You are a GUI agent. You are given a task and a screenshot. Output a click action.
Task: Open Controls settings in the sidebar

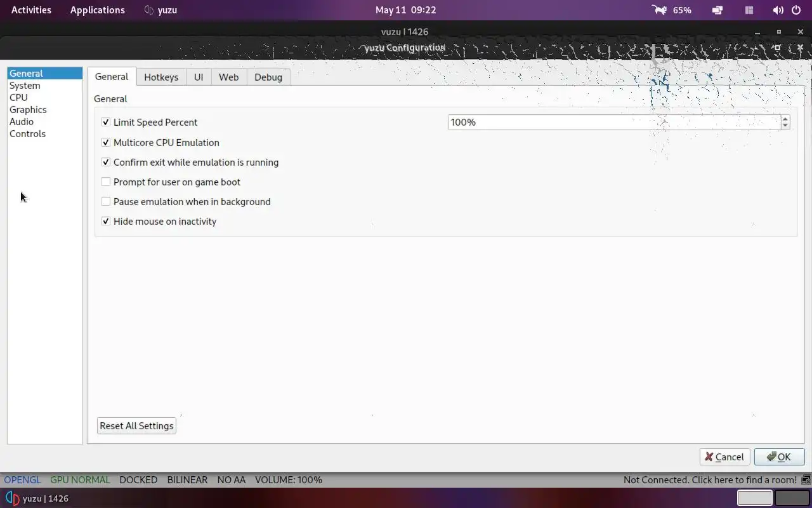pos(45,133)
